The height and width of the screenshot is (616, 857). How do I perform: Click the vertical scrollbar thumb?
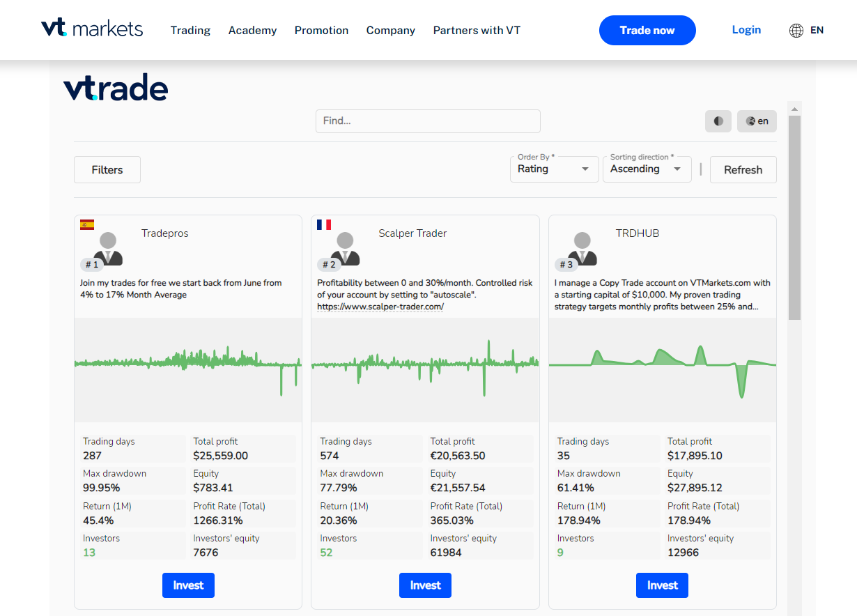click(794, 217)
